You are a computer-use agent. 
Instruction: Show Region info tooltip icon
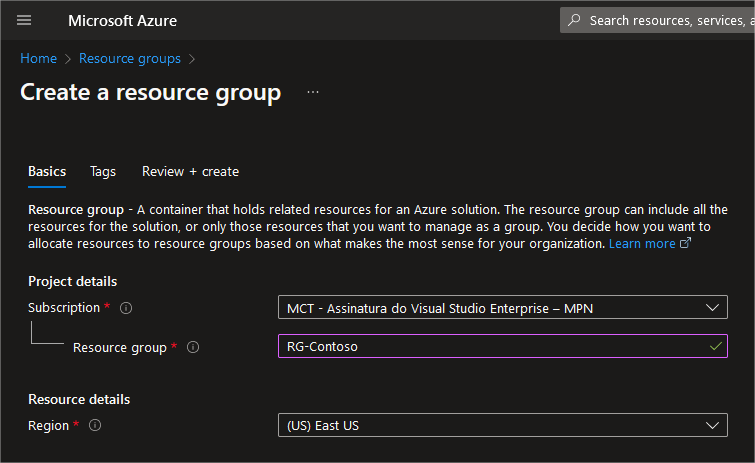coord(95,425)
